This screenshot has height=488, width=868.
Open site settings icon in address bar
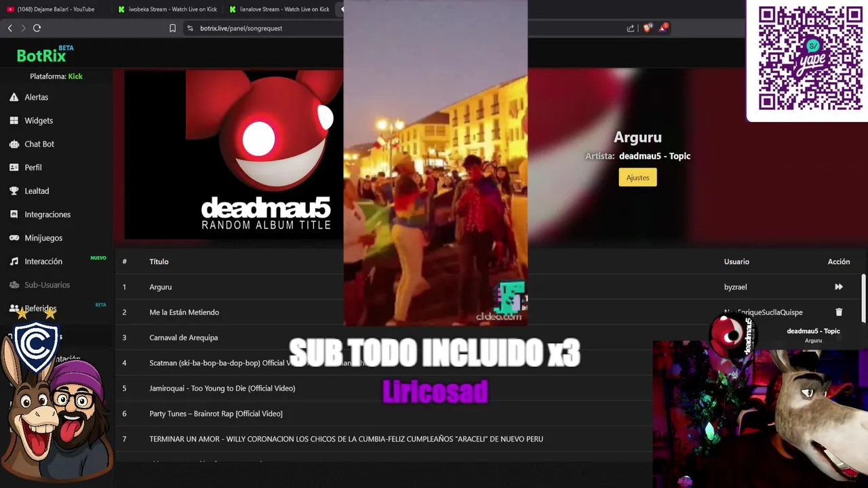190,28
